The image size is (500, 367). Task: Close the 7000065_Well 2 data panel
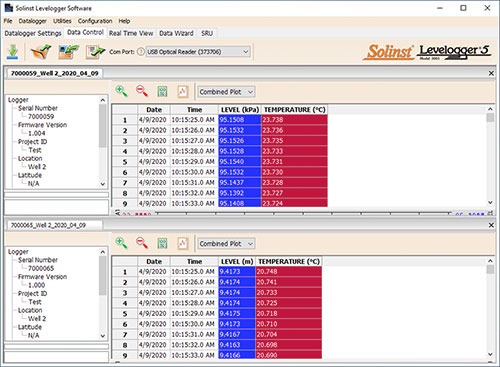pos(491,225)
